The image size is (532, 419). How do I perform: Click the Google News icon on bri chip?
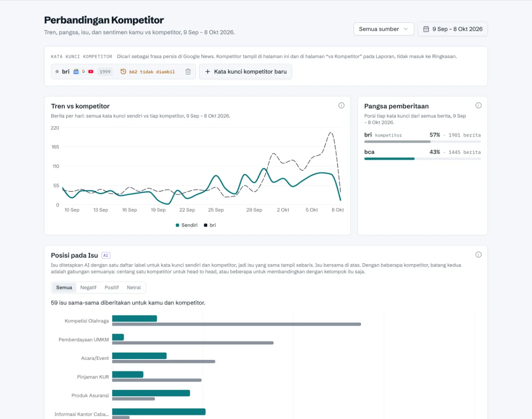tap(76, 72)
